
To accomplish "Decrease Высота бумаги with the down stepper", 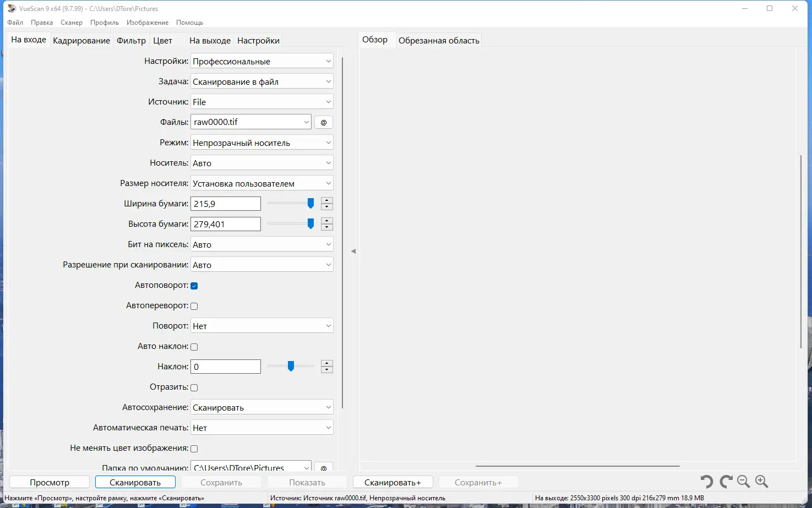I will pos(327,227).
